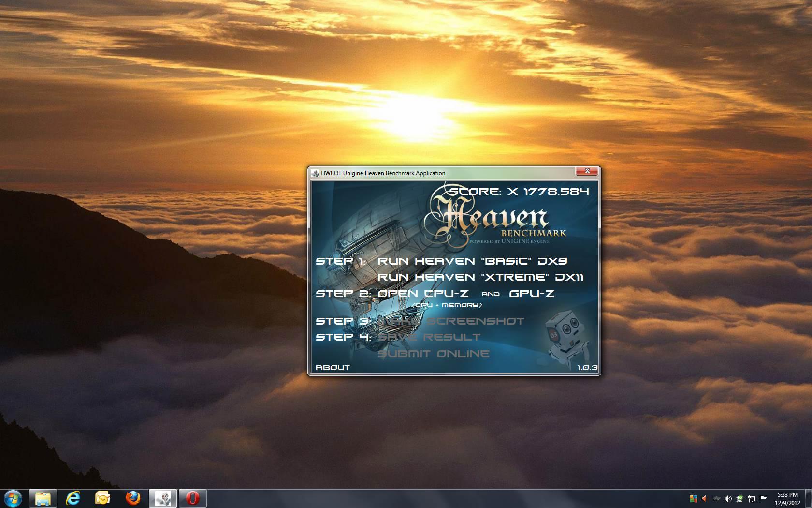Run Heaven "Xtreme" DX11 benchmark

click(480, 277)
